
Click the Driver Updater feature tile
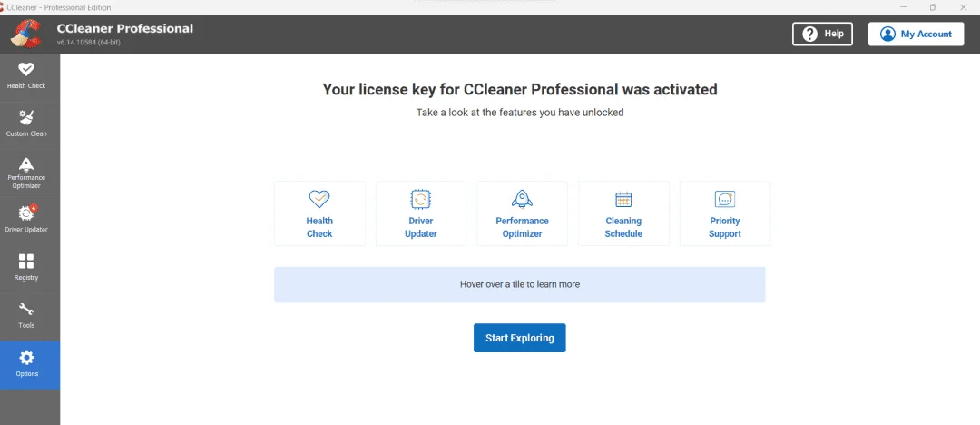421,213
